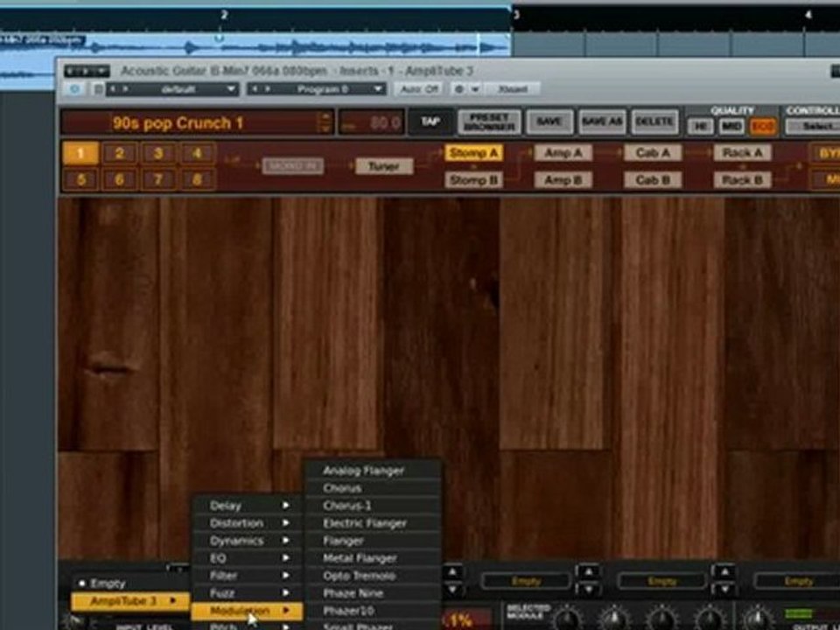
Task: Click the SAVE button
Action: click(549, 122)
